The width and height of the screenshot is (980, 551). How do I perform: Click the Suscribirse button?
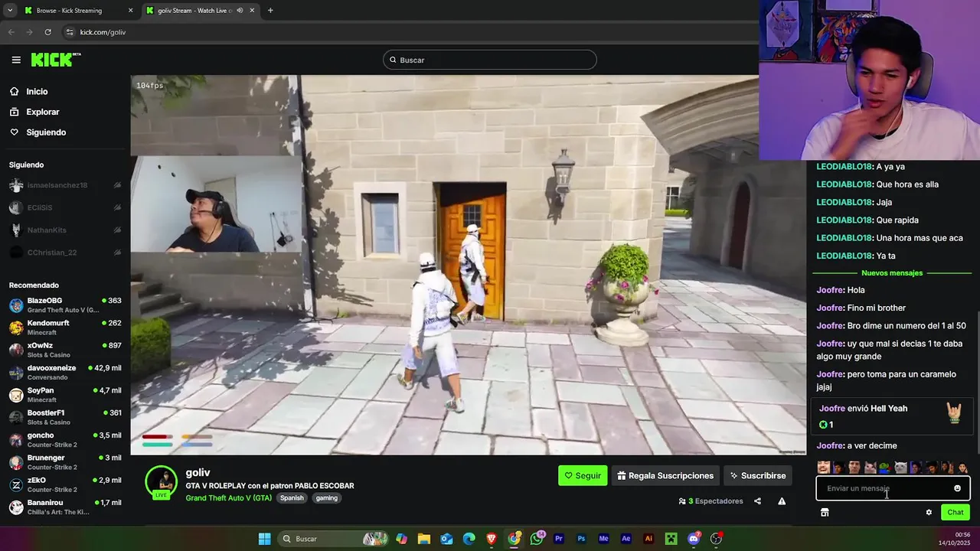click(x=757, y=475)
